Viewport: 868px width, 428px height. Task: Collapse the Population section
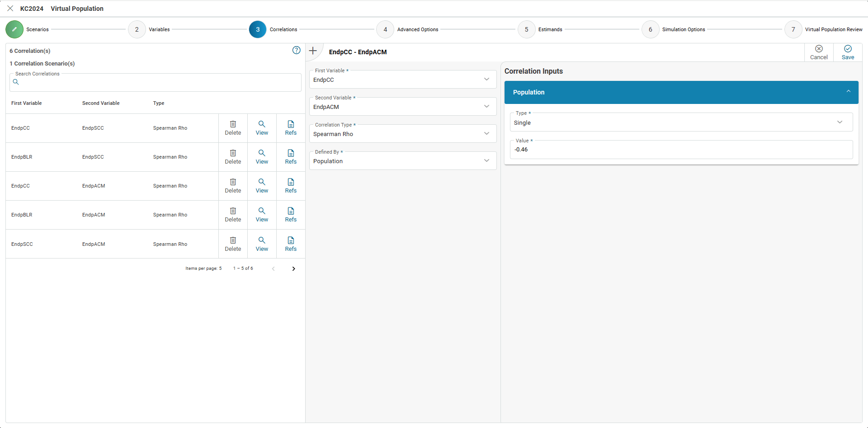(x=681, y=92)
